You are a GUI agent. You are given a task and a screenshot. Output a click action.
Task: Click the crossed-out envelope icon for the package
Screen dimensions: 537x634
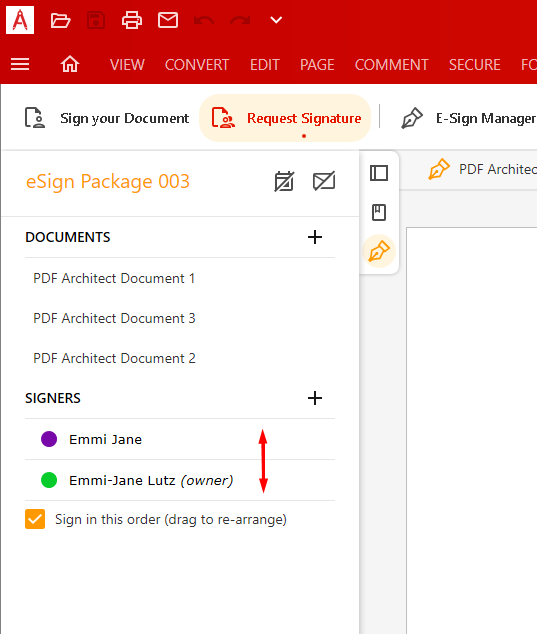[324, 181]
